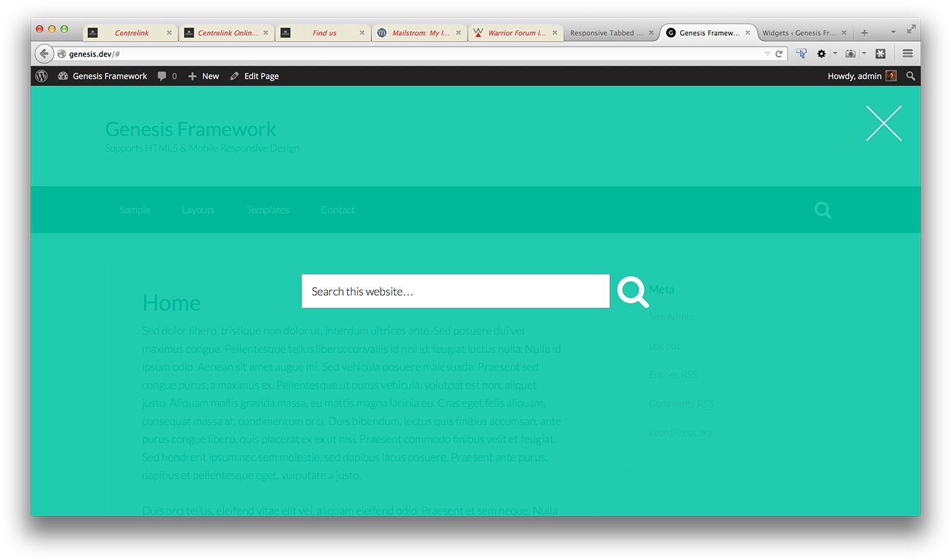951x560 pixels.
Task: Click New in the WordPress admin bar
Action: coord(204,76)
